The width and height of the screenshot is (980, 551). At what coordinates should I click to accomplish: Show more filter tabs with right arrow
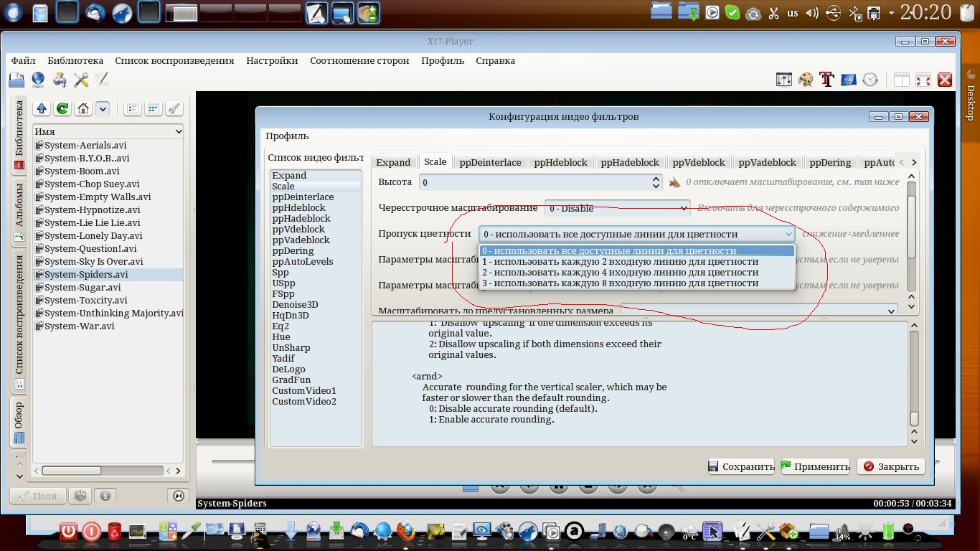point(913,162)
